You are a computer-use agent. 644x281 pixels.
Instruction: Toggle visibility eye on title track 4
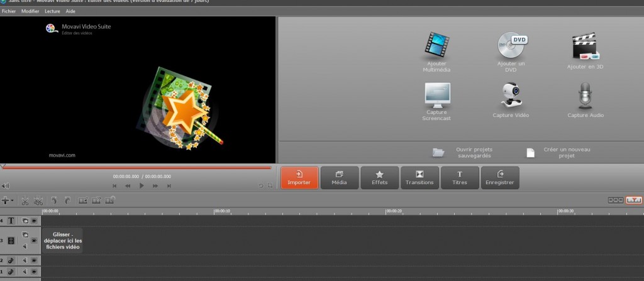pyautogui.click(x=34, y=221)
